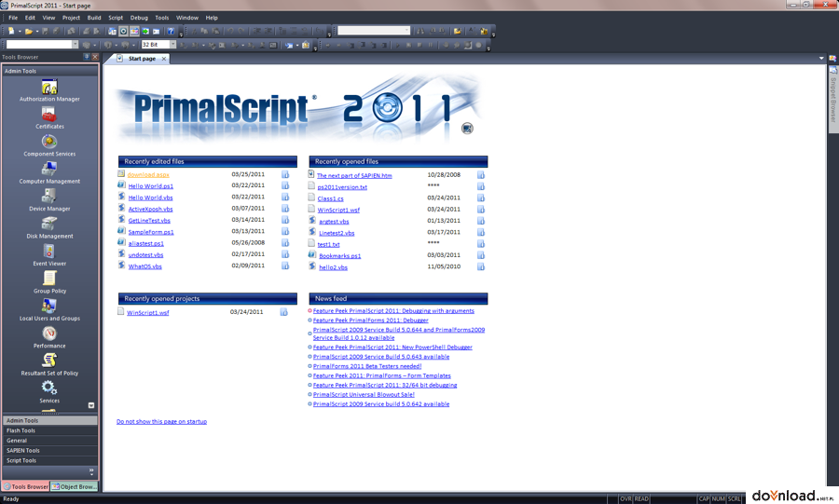Switch to Object Browser bottom tab
839x504 pixels.
pos(75,487)
